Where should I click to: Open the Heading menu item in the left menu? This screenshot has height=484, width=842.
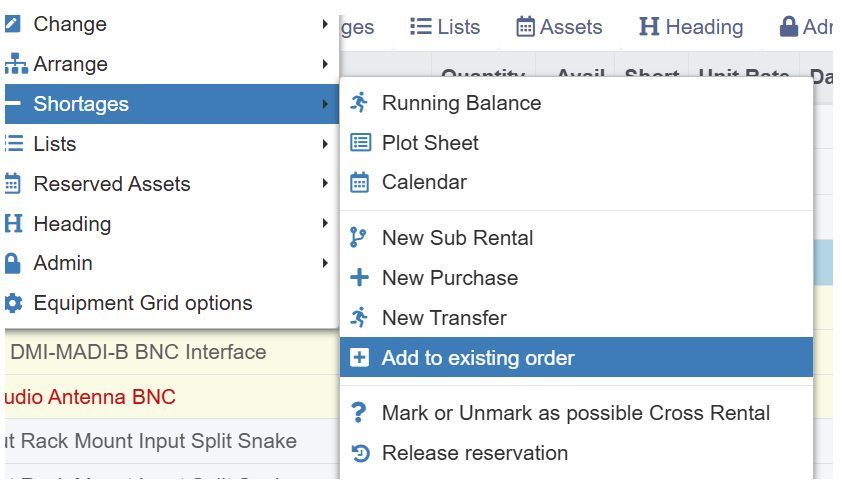(x=72, y=224)
